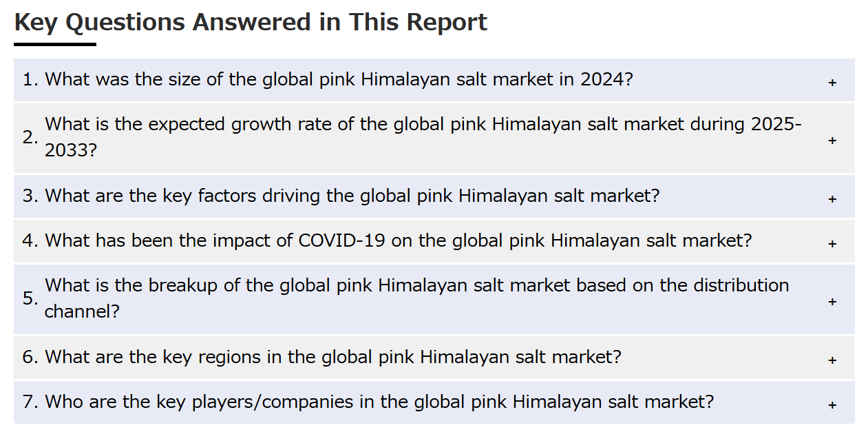This screenshot has width=868, height=432.
Task: Expand the expected growth rate question text
Action: click(x=423, y=137)
